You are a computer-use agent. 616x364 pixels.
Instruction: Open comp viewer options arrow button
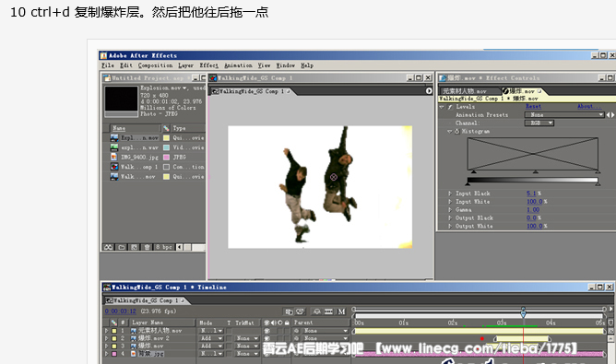click(x=429, y=90)
